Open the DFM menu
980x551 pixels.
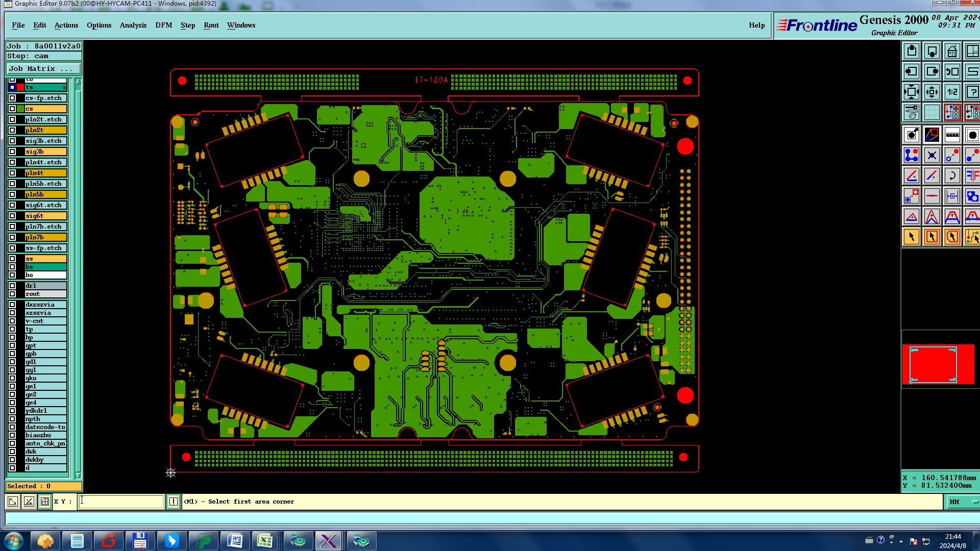(x=163, y=25)
